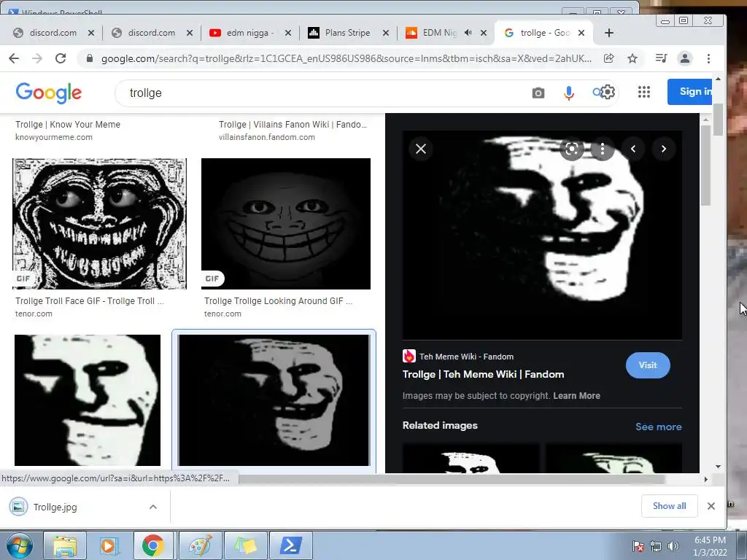This screenshot has width=747, height=560.
Task: Open network icon in system tray
Action: [656, 546]
